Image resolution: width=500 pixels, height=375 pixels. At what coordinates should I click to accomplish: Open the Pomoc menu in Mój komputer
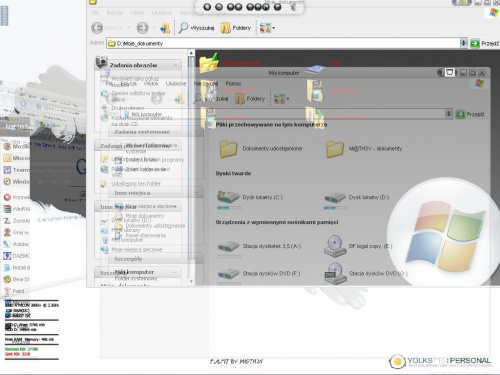pyautogui.click(x=233, y=83)
